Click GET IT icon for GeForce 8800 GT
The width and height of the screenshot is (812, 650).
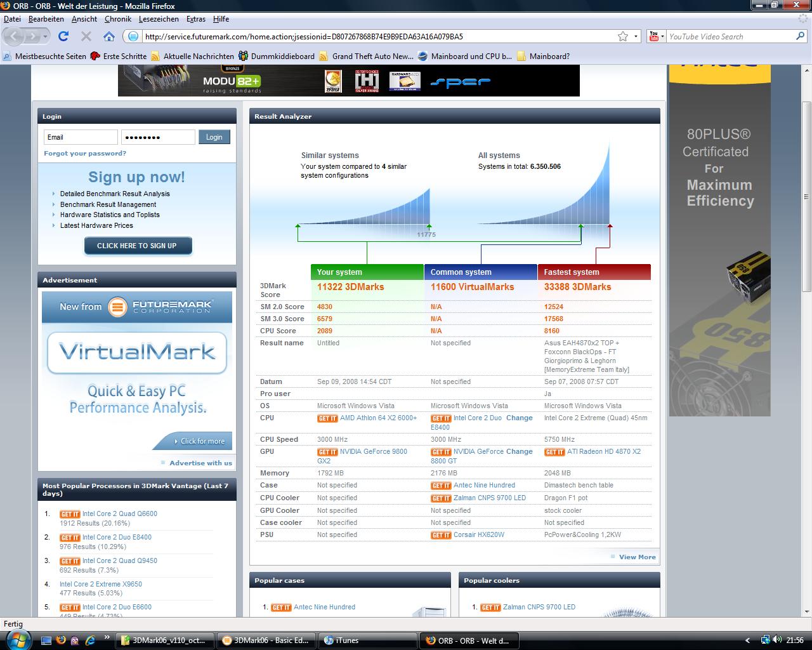[441, 452]
